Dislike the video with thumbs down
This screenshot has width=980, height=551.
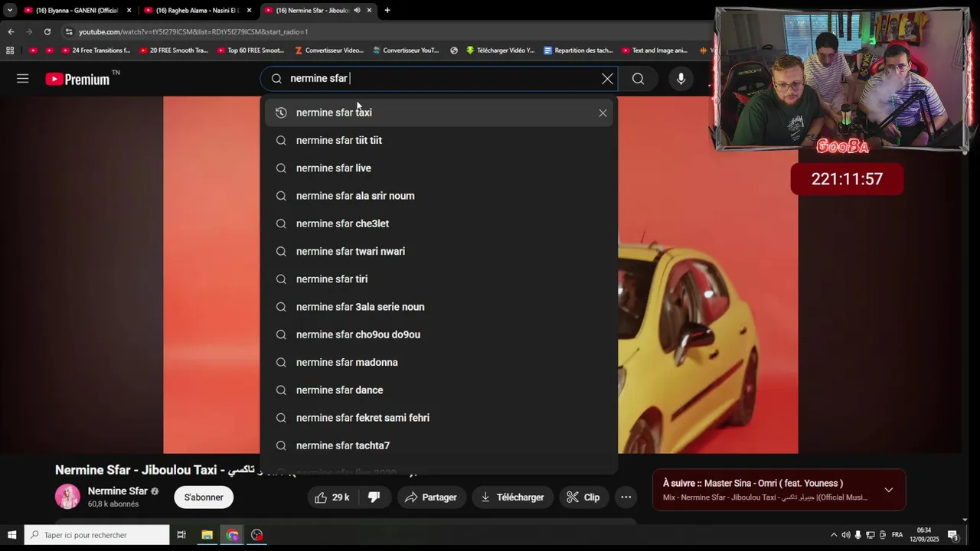[x=374, y=497]
